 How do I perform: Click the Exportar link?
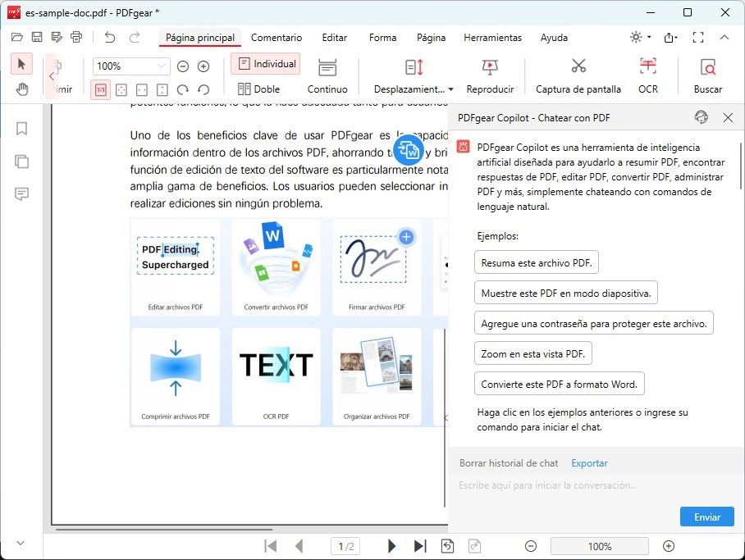point(589,463)
